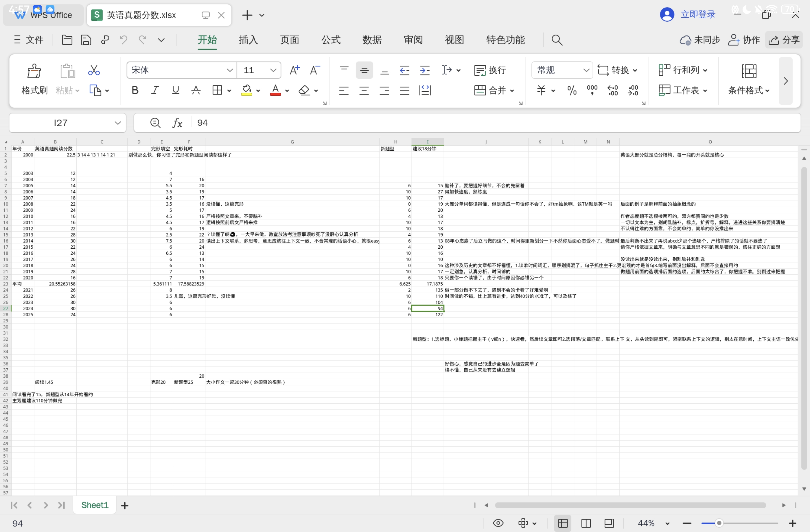810x532 pixels.
Task: Apply thousands separator format
Action: click(x=592, y=90)
